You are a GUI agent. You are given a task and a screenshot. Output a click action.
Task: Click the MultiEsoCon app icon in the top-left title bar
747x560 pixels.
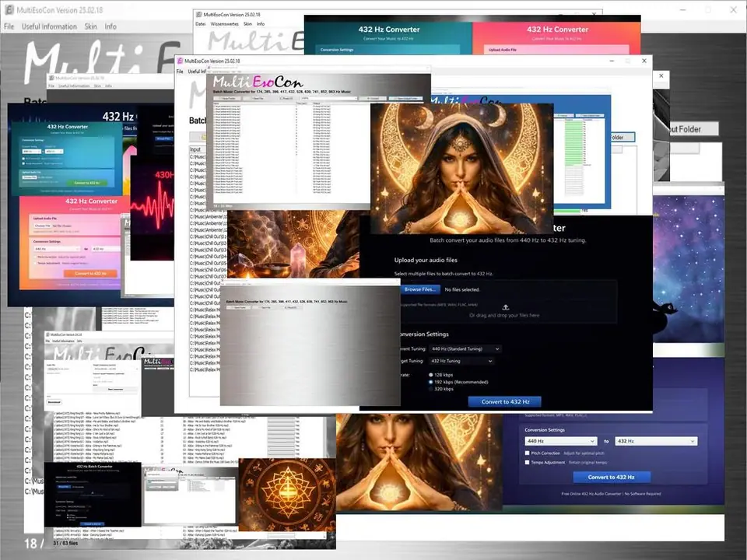click(x=9, y=11)
